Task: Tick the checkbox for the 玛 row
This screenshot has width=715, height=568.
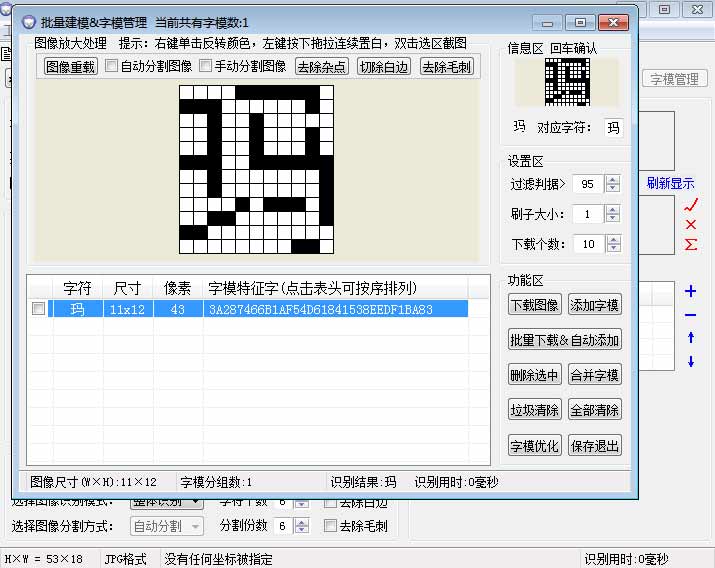Action: [39, 310]
